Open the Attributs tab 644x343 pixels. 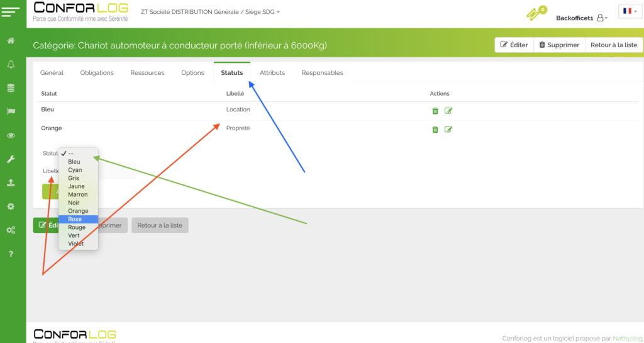[x=272, y=73]
